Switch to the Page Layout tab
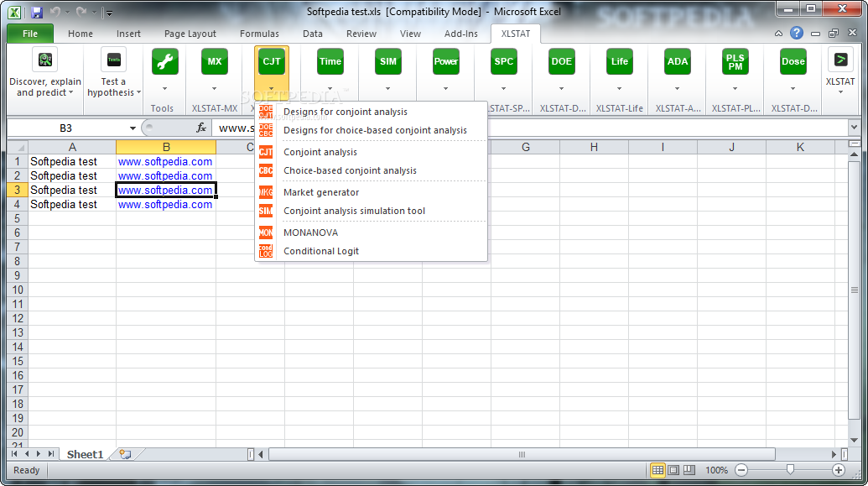 pos(190,34)
